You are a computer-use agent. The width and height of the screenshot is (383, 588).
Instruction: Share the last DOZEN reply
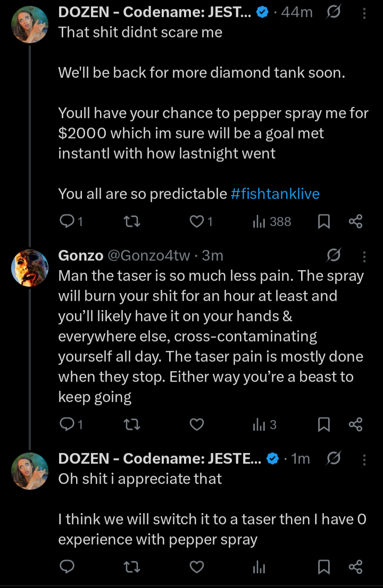(x=356, y=567)
